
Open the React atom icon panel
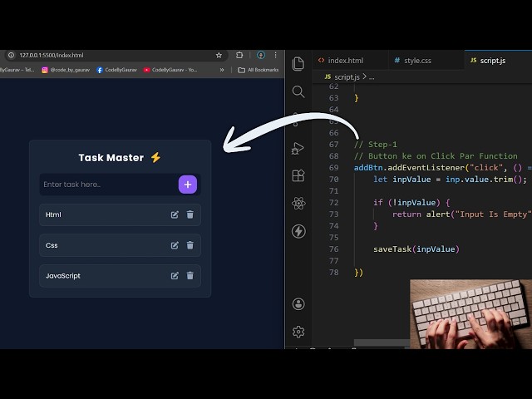coord(298,203)
